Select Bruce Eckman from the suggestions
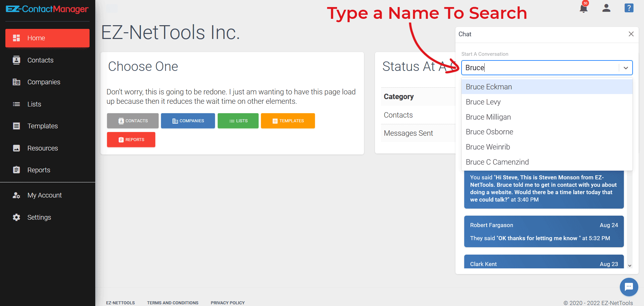The width and height of the screenshot is (644, 306). 547,87
